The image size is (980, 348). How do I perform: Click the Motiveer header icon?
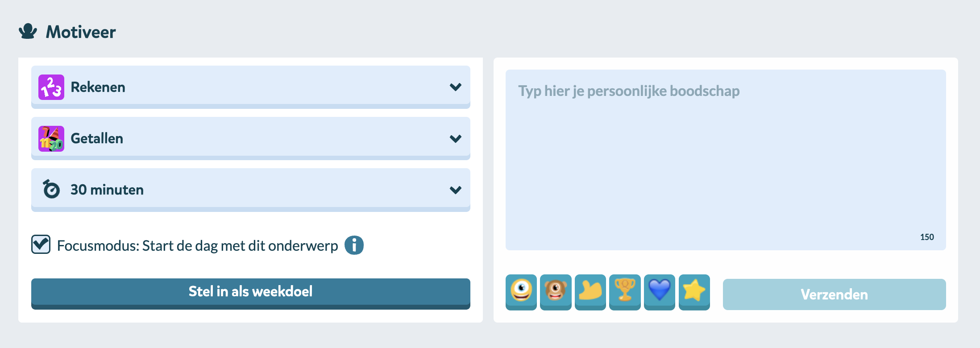(28, 31)
